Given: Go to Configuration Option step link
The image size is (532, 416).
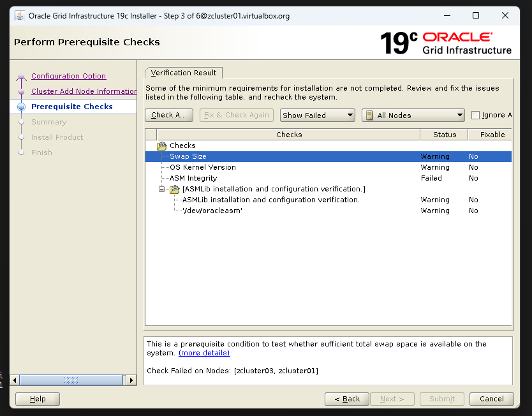Looking at the screenshot, I should tap(68, 76).
